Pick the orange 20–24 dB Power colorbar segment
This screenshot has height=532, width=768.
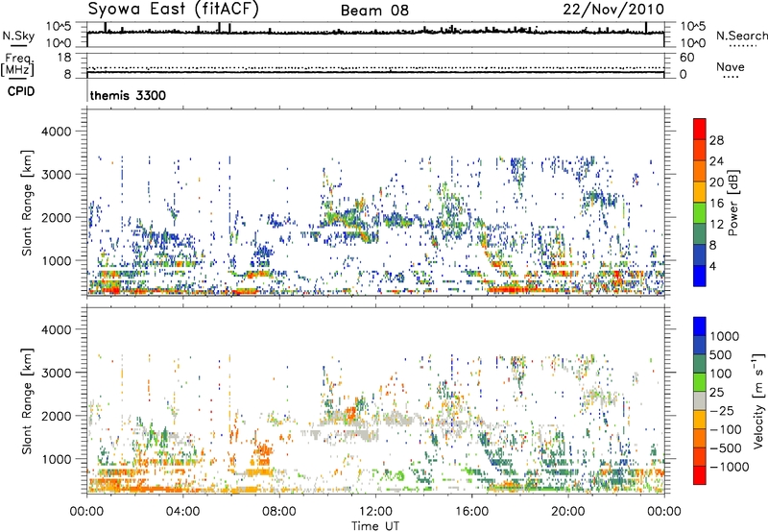click(700, 171)
